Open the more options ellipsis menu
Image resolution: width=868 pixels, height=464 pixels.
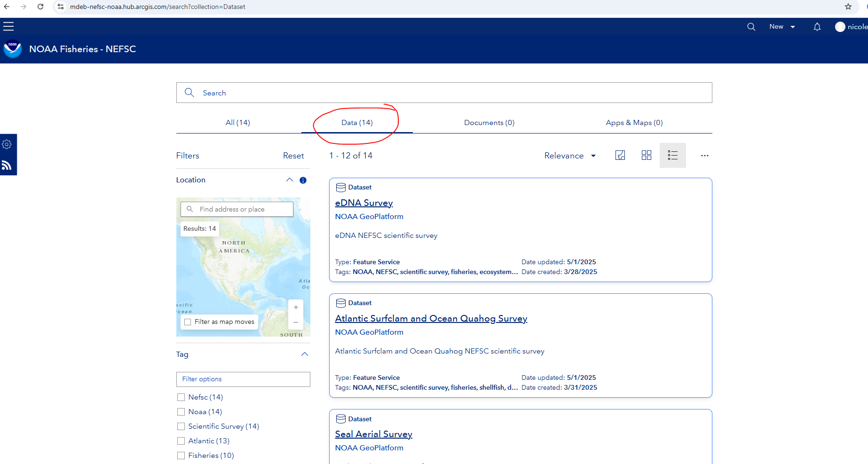click(704, 156)
